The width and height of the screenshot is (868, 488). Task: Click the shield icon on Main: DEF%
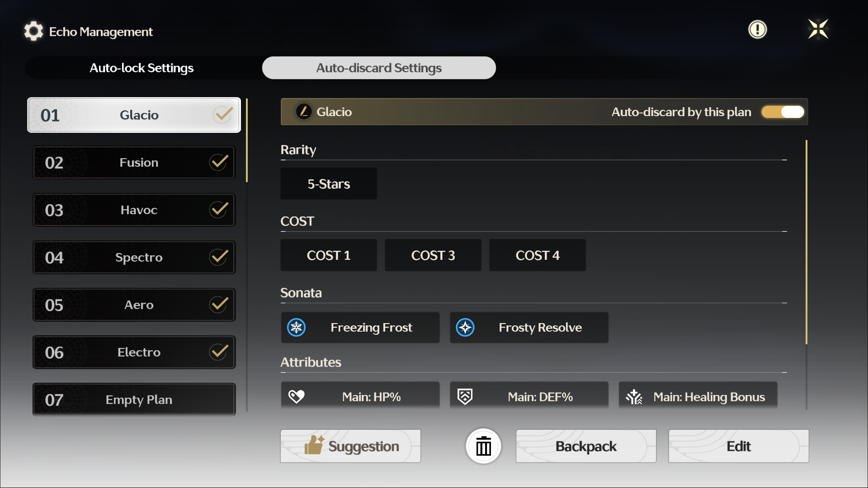pyautogui.click(x=465, y=397)
